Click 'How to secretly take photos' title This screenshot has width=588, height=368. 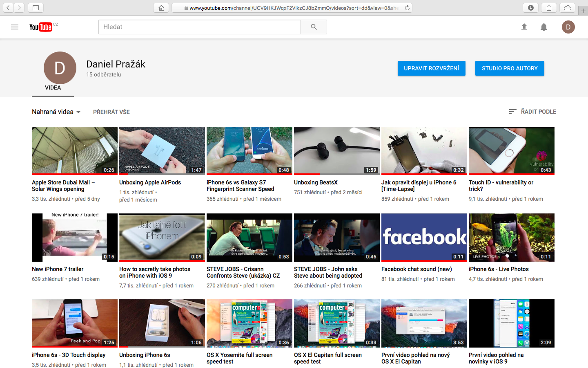(155, 272)
